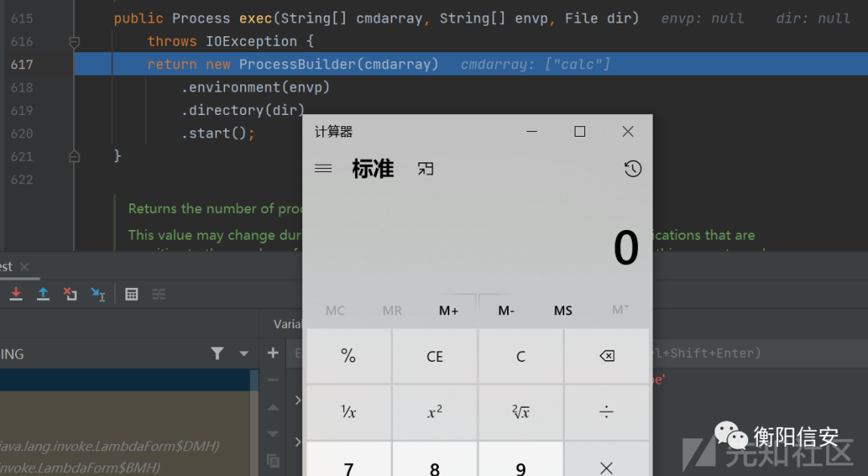Click the divide ÷ button
The width and height of the screenshot is (868, 476).
click(x=607, y=412)
